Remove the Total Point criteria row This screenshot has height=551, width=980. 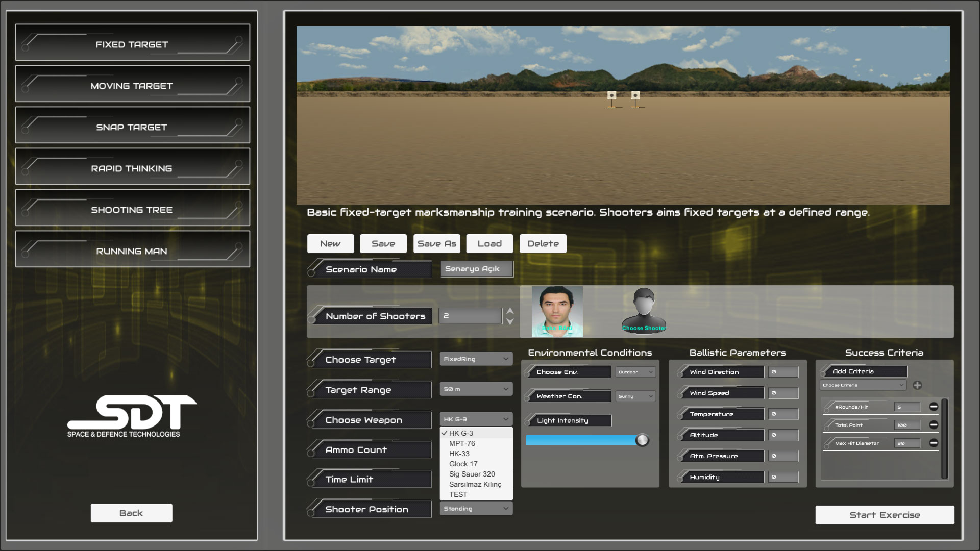[934, 424]
